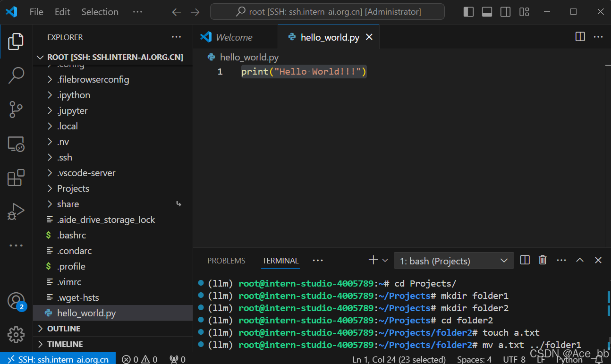The height and width of the screenshot is (364, 611).
Task: Open the Edit menu
Action: coord(62,12)
